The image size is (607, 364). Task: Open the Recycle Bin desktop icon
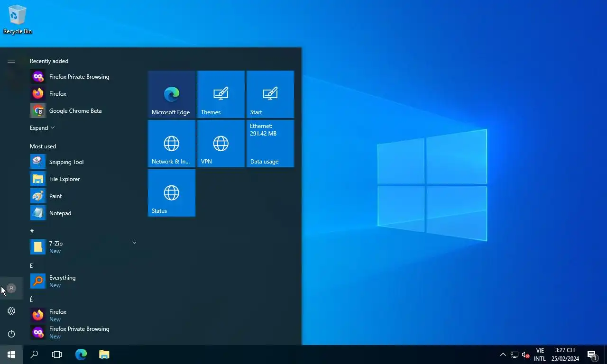[18, 19]
